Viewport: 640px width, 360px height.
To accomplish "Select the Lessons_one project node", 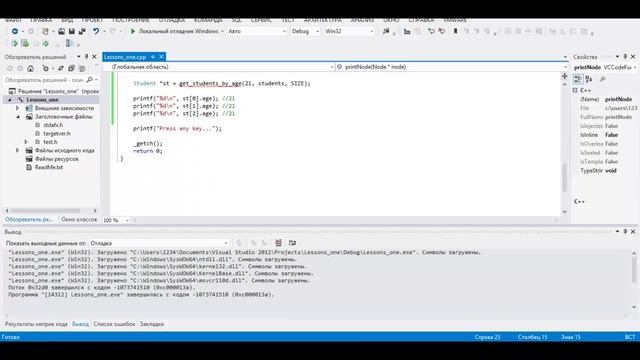I will (42, 100).
